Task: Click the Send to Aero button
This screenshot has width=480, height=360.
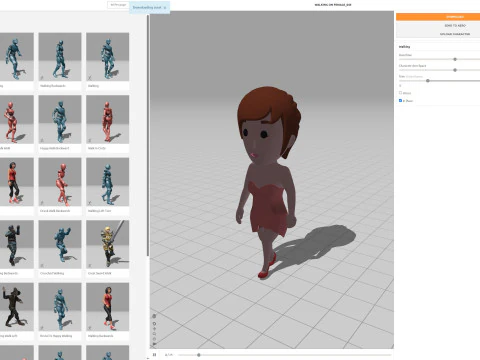Action: click(x=438, y=25)
